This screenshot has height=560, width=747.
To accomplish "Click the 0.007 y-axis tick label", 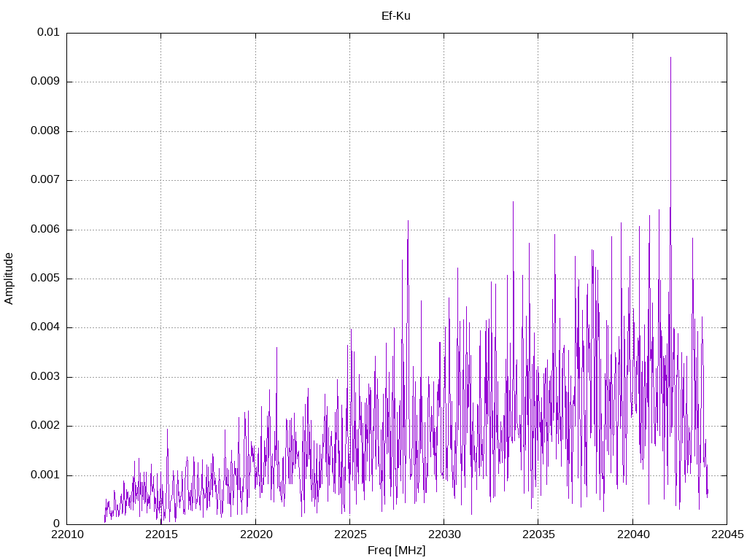I will 44,180.
